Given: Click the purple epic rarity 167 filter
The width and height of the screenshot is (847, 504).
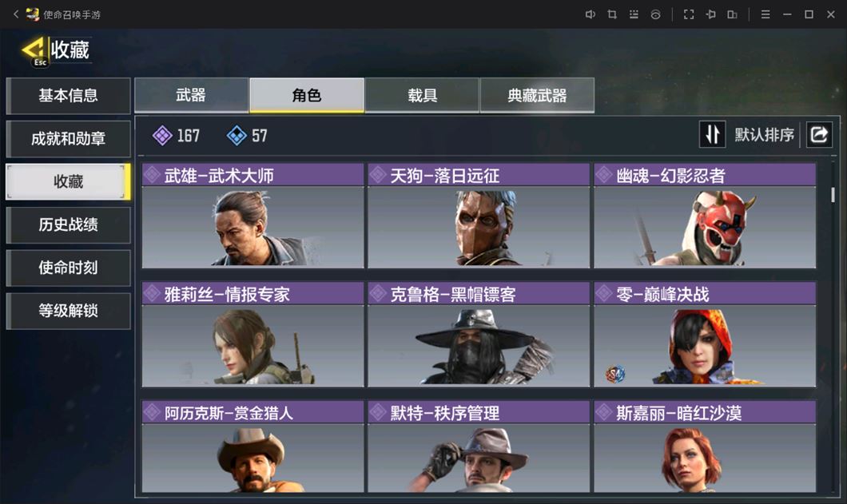Looking at the screenshot, I should pos(176,136).
